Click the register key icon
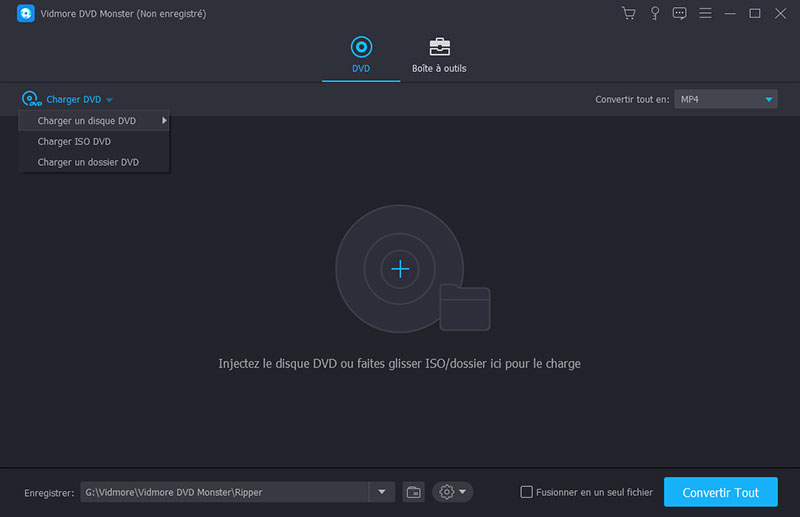The width and height of the screenshot is (800, 517). (x=655, y=13)
